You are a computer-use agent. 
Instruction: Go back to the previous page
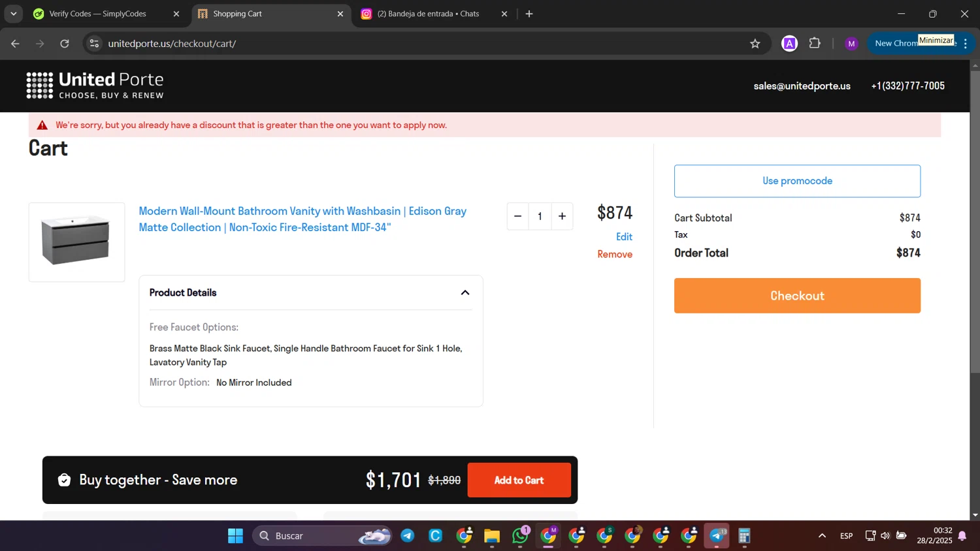coord(15,44)
